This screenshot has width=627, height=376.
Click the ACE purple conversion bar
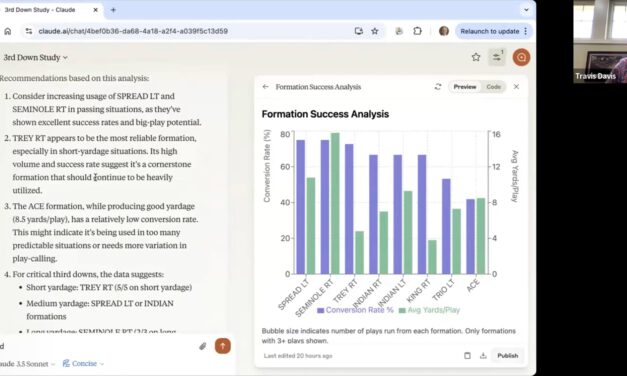tap(471, 237)
